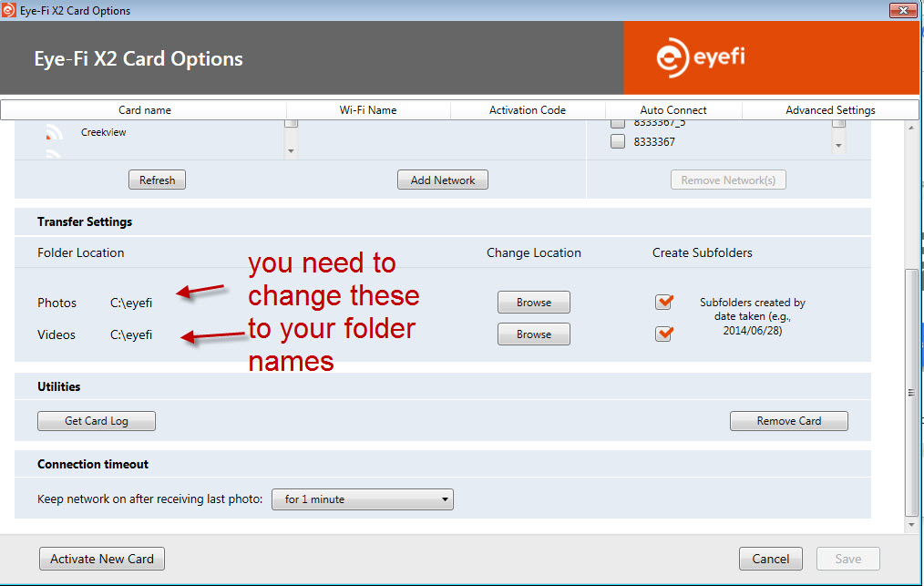Select the Activation Code column header
This screenshot has height=586, width=924.
coord(528,110)
